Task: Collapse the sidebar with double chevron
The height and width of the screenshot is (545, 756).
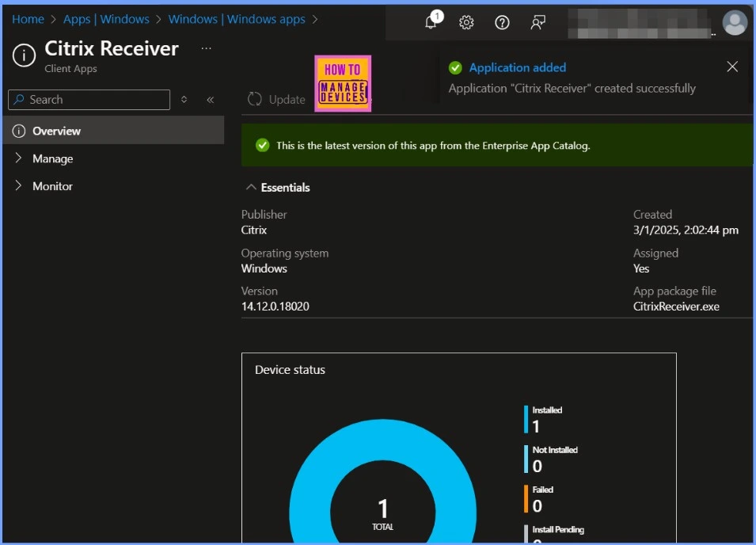Action: 211,100
